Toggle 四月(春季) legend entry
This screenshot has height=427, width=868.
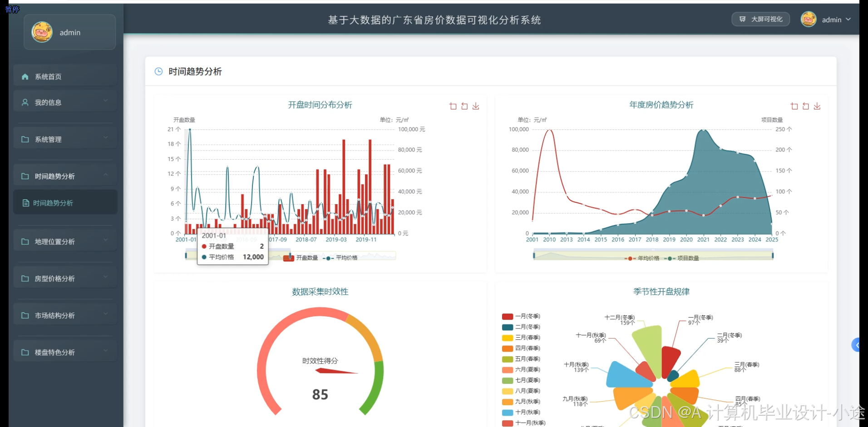[x=521, y=348]
